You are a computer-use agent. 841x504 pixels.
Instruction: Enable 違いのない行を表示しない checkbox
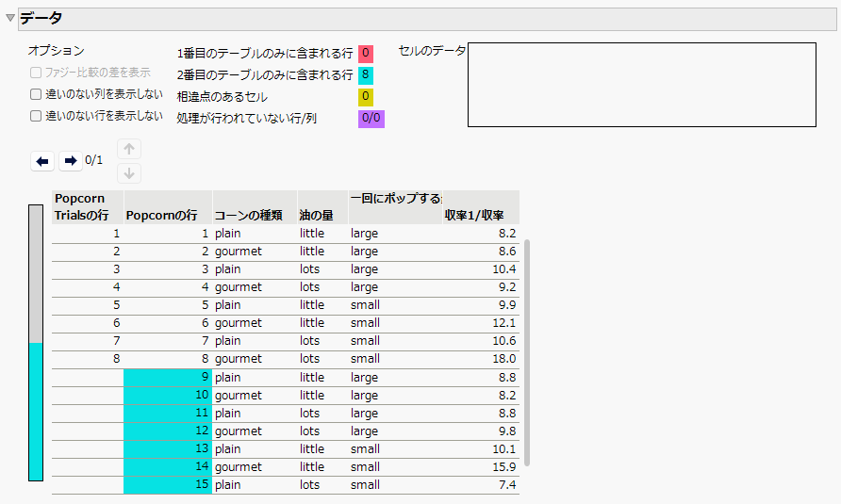[x=36, y=116]
